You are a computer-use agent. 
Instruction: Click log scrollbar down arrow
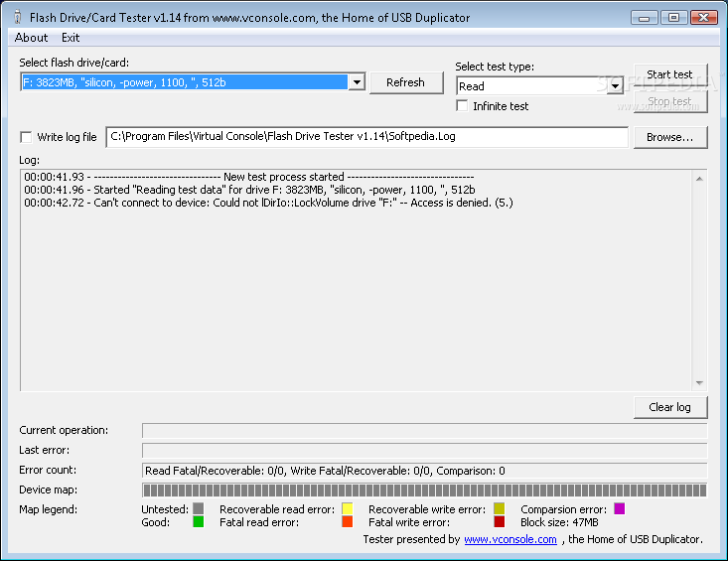coord(699,383)
